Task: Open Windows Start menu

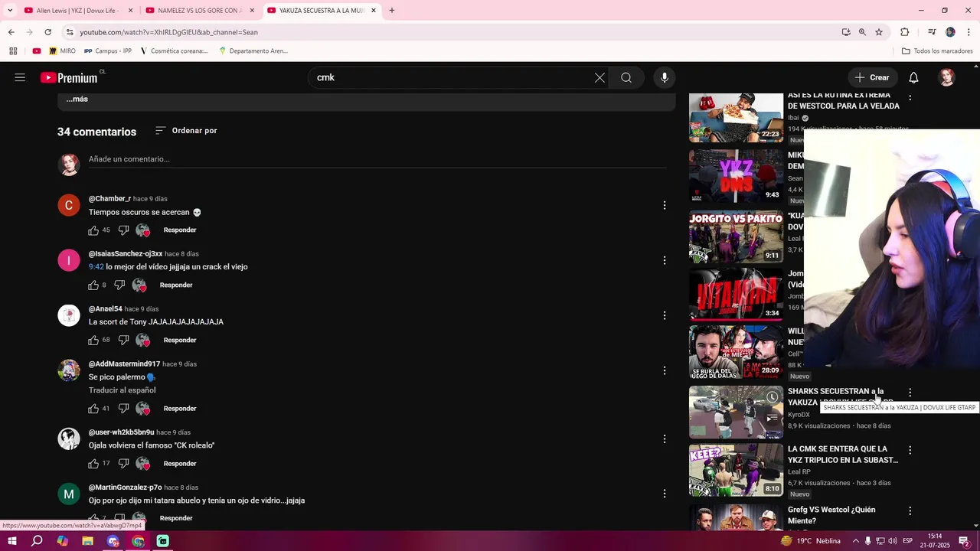Action: [12, 541]
